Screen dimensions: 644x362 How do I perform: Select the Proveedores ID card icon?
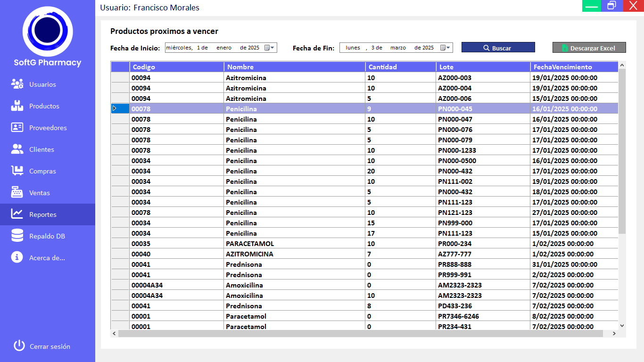[x=17, y=128]
